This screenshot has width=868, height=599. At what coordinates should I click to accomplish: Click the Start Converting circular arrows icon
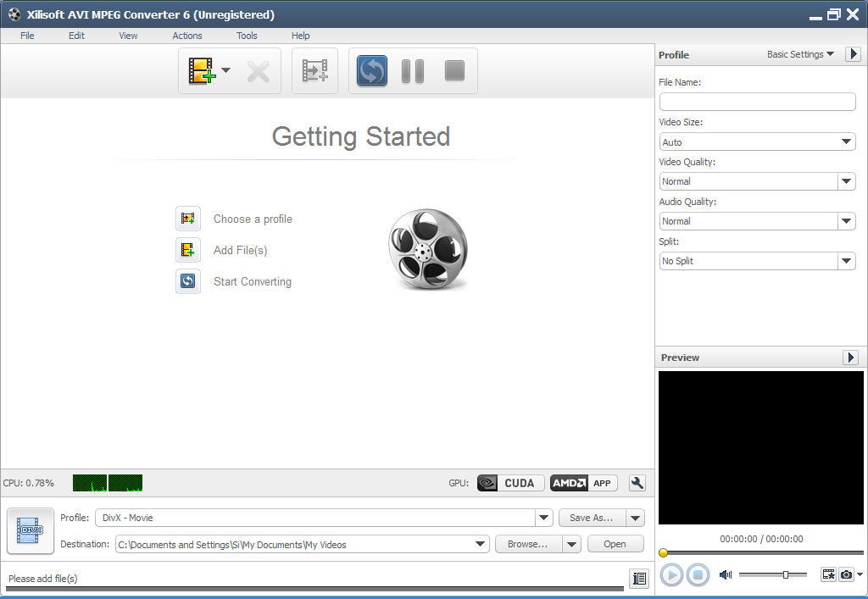coord(370,71)
